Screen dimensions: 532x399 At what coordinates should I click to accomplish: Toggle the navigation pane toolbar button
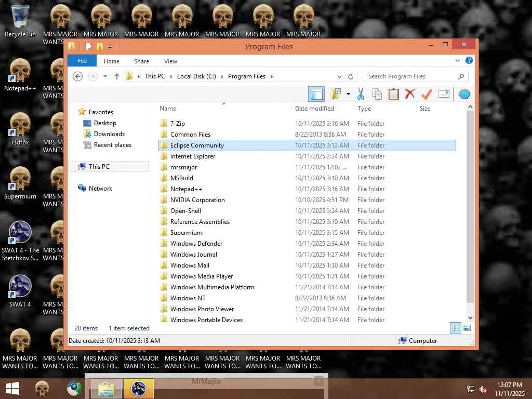click(316, 94)
